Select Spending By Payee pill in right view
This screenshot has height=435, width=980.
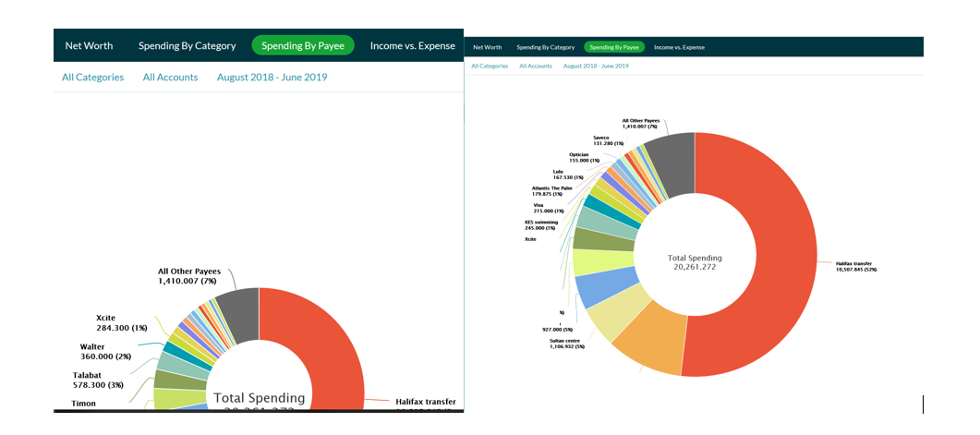coord(614,47)
